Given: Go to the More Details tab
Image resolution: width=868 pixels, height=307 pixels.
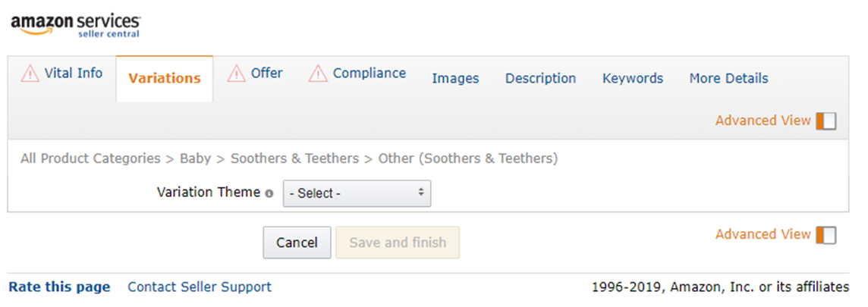Looking at the screenshot, I should point(728,78).
